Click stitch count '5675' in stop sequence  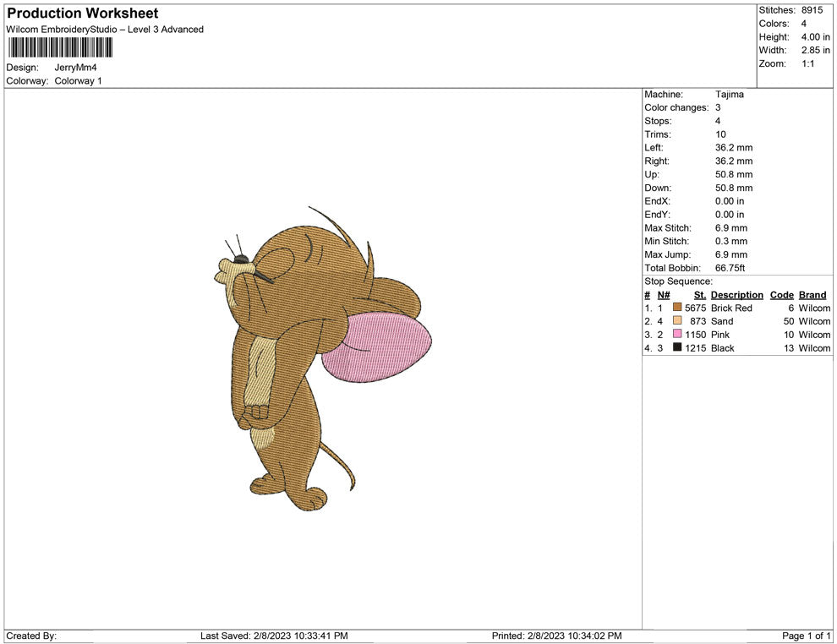pyautogui.click(x=696, y=308)
